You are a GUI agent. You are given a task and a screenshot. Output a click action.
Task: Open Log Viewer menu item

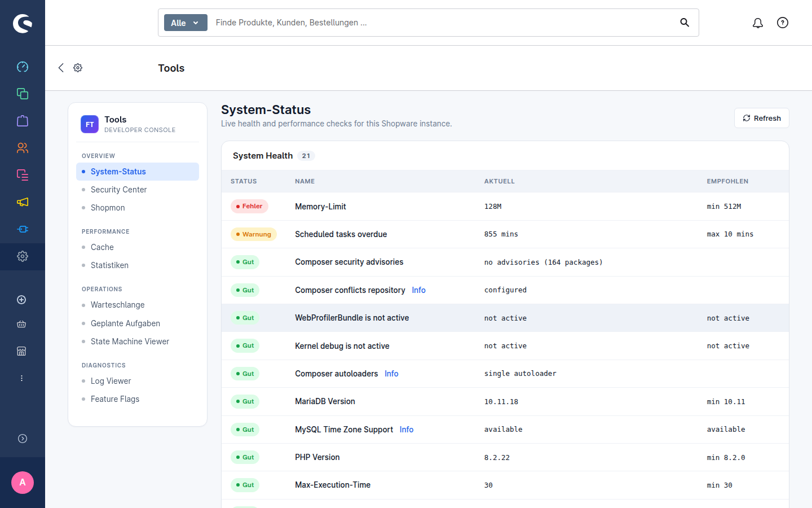pyautogui.click(x=138, y=381)
